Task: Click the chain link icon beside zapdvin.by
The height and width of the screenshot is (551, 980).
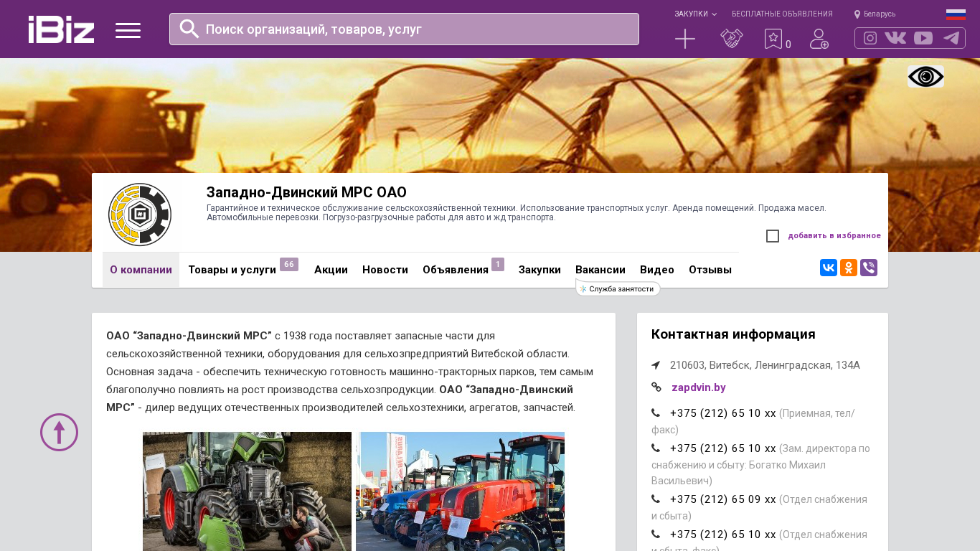Action: tap(656, 387)
